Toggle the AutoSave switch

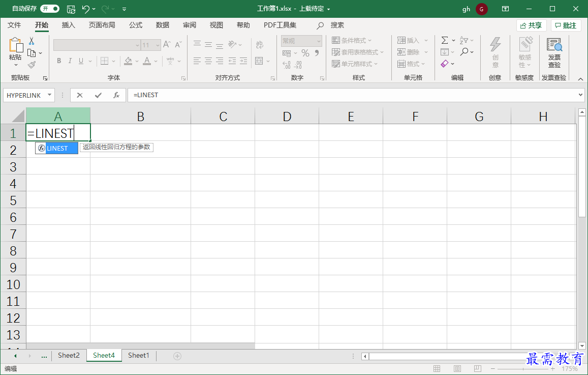click(x=50, y=9)
